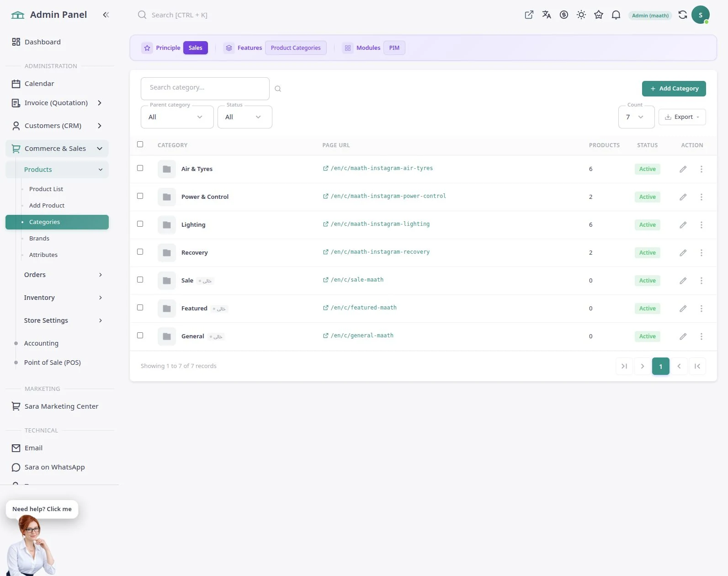Open the Count per page dropdown
The image size is (728, 576).
[x=636, y=117]
